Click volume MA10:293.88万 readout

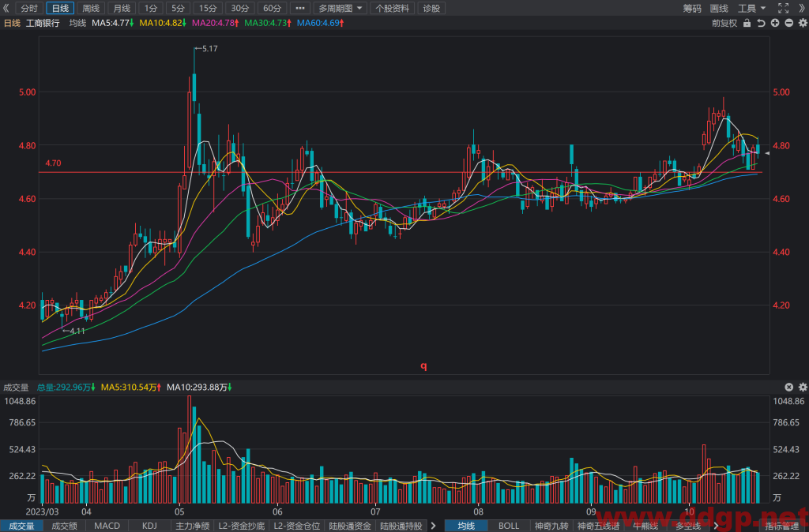(x=198, y=387)
